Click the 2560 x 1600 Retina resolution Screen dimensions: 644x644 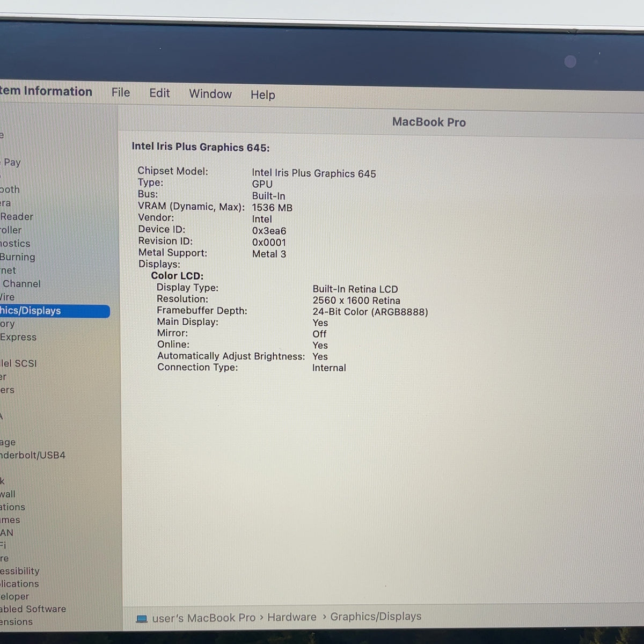356,301
